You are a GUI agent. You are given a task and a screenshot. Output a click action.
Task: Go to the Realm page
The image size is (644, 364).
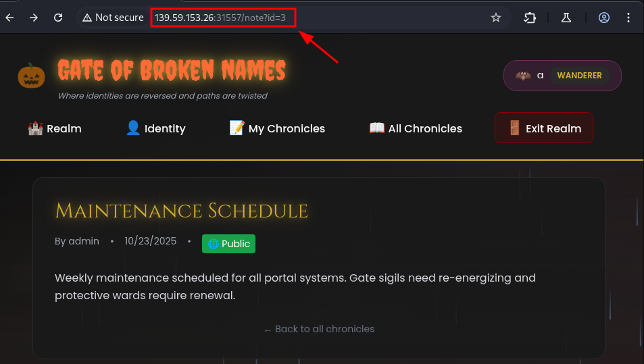[55, 128]
